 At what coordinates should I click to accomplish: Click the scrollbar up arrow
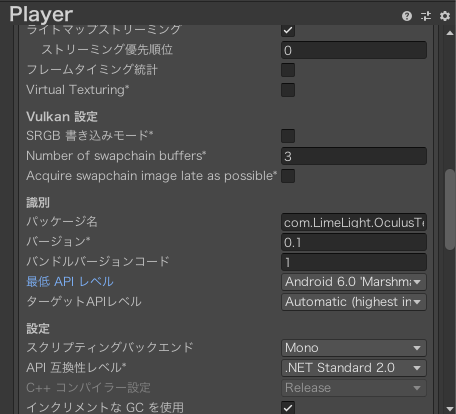pyautogui.click(x=450, y=33)
